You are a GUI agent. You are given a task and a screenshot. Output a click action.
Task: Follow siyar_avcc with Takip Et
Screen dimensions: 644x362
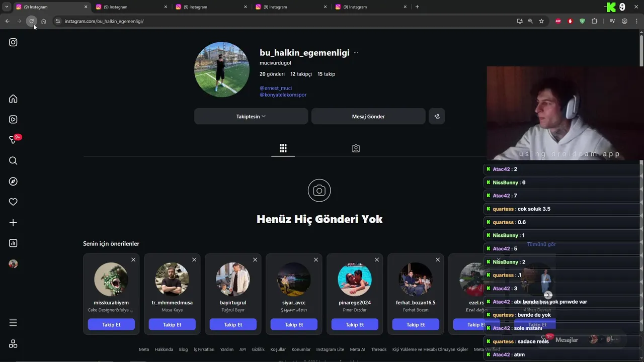(x=294, y=325)
